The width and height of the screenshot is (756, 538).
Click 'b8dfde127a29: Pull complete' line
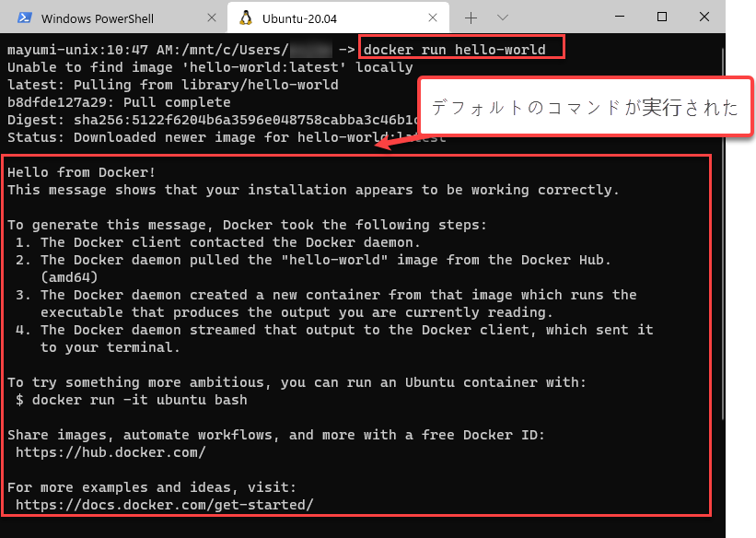(119, 102)
